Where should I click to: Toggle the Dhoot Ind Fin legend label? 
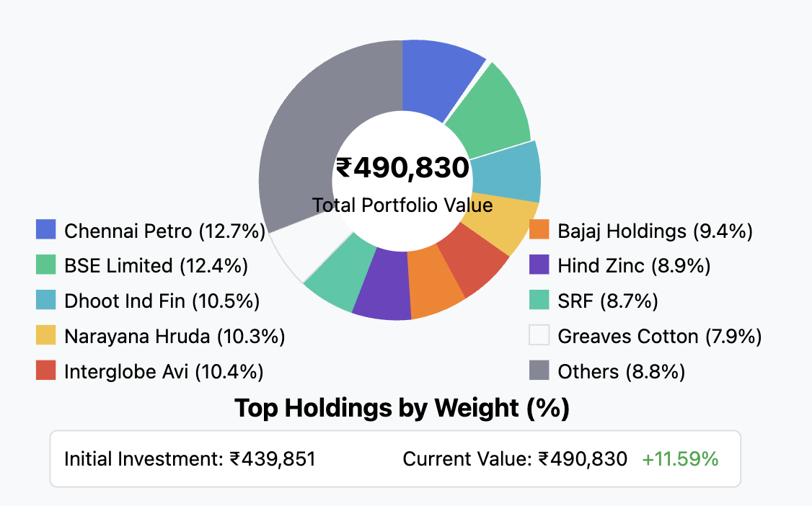coord(162,301)
